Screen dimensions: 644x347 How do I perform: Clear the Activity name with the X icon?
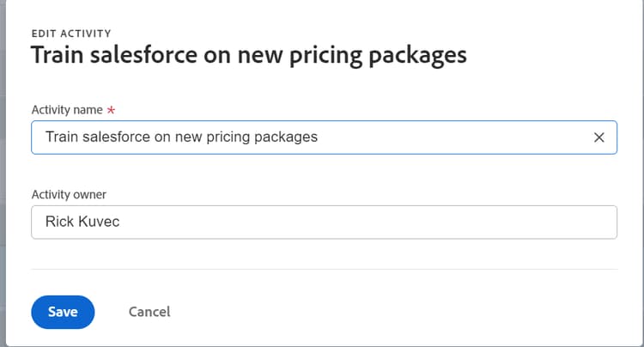(599, 137)
